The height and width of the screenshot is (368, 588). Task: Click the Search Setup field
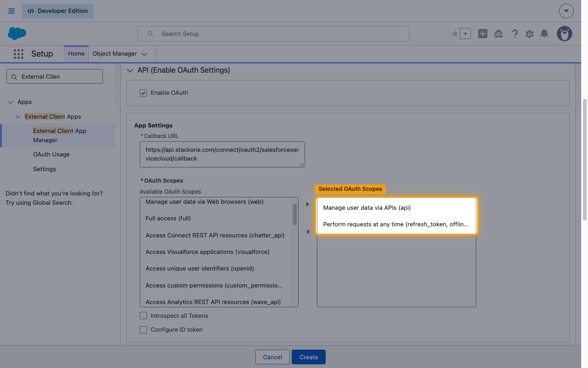pyautogui.click(x=273, y=34)
